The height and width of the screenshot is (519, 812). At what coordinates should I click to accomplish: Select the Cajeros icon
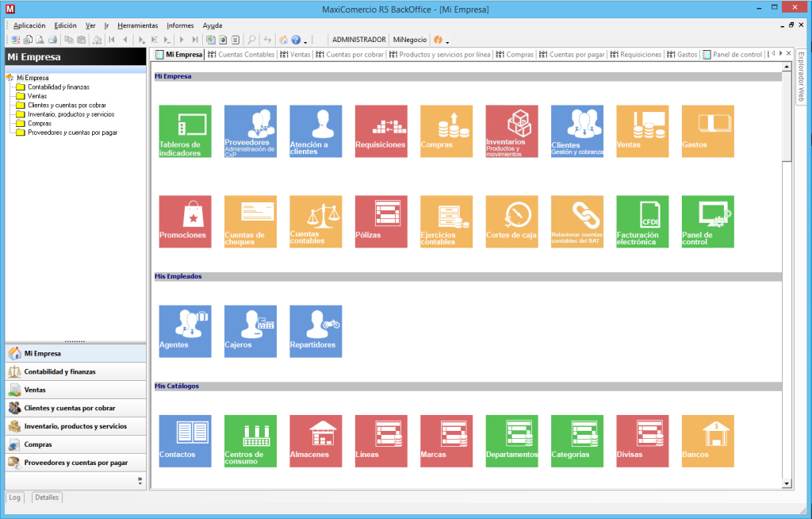click(250, 331)
